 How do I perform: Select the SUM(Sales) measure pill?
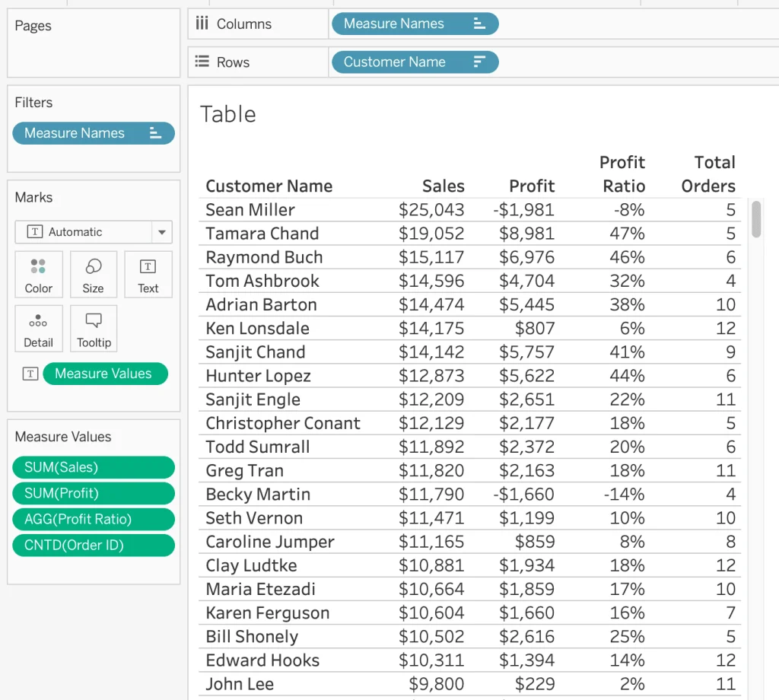click(x=93, y=468)
